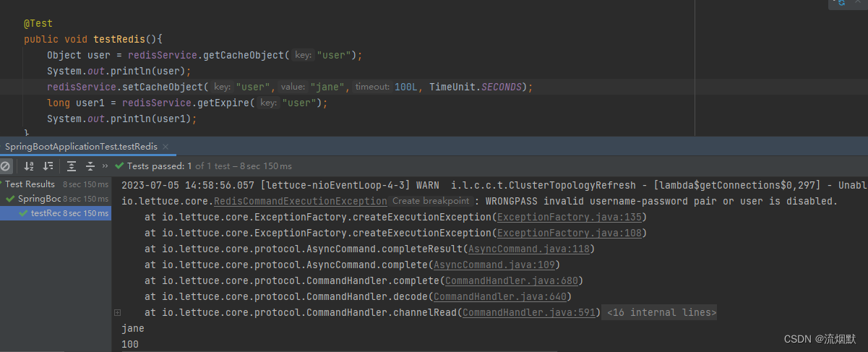Screen dimensions: 868x352
Task: Click the 'jane' console output line
Action: point(133,328)
